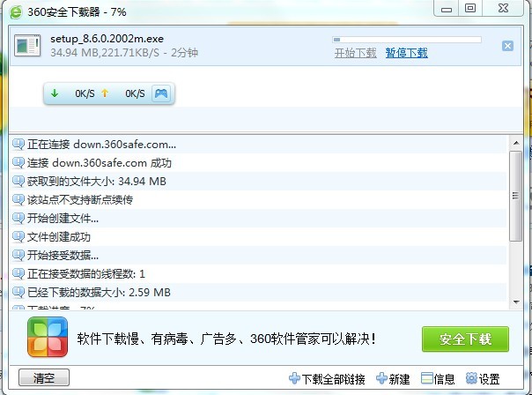
Task: Select log row 开始接受数据...
Action: pyautogui.click(x=259, y=255)
